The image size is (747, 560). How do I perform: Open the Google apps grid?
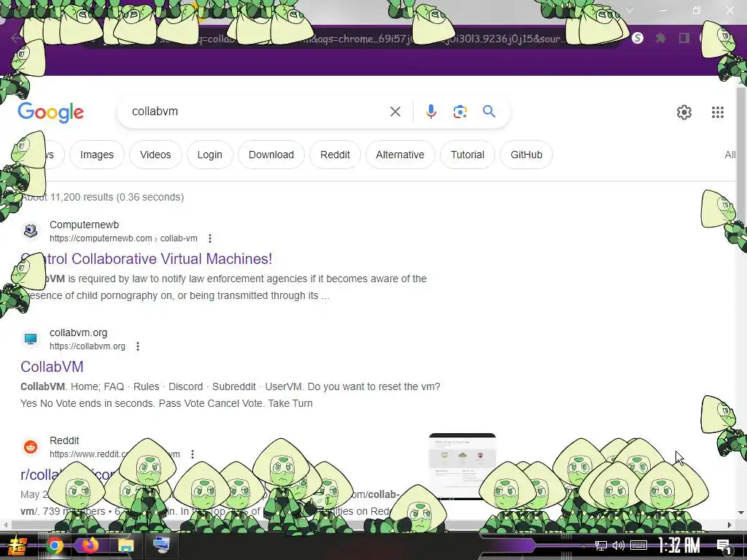point(718,112)
